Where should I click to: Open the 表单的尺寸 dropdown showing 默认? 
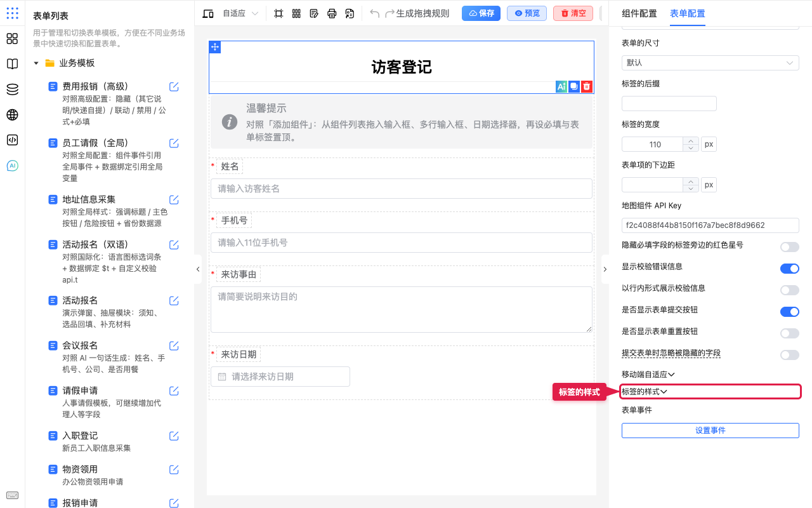[710, 63]
